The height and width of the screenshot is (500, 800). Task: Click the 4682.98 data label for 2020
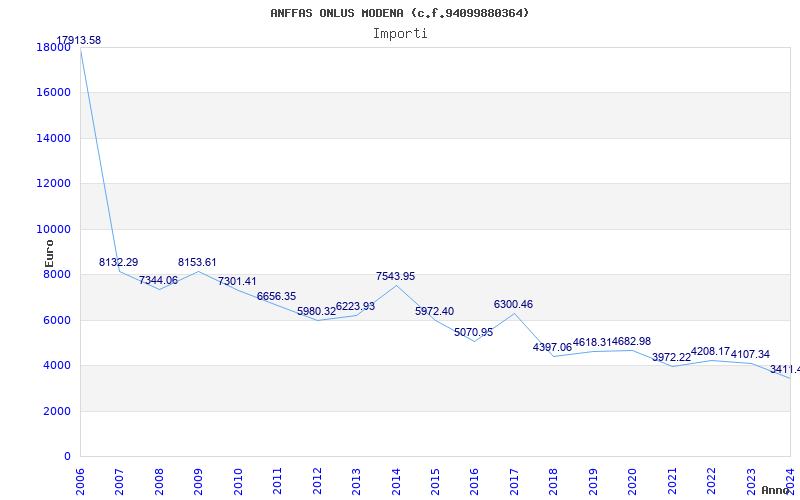632,341
